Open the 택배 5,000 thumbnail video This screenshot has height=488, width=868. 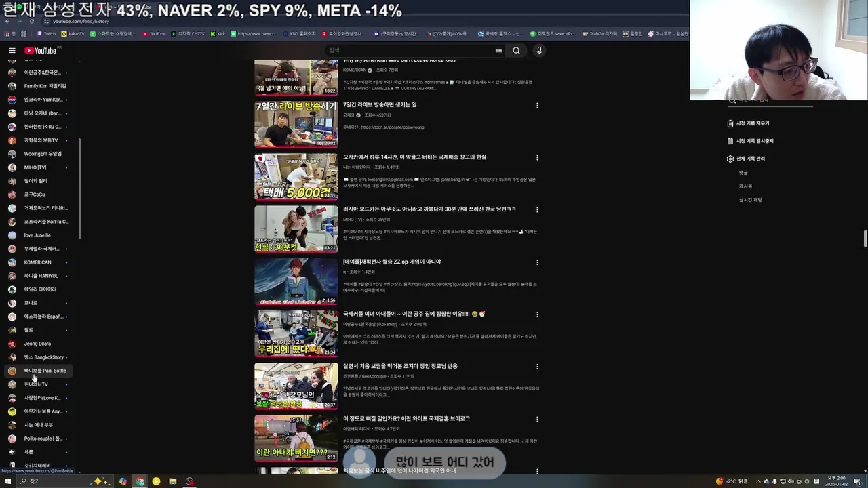(x=296, y=176)
